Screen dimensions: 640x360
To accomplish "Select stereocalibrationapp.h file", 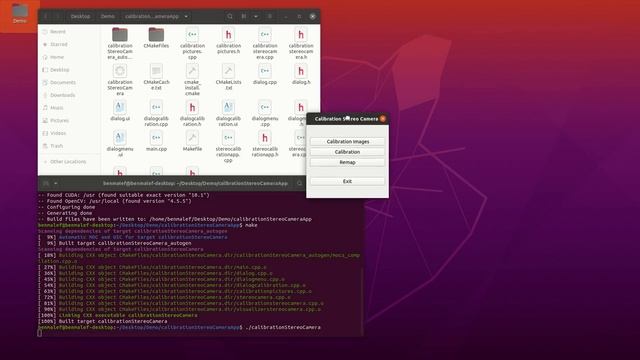I will (x=265, y=144).
